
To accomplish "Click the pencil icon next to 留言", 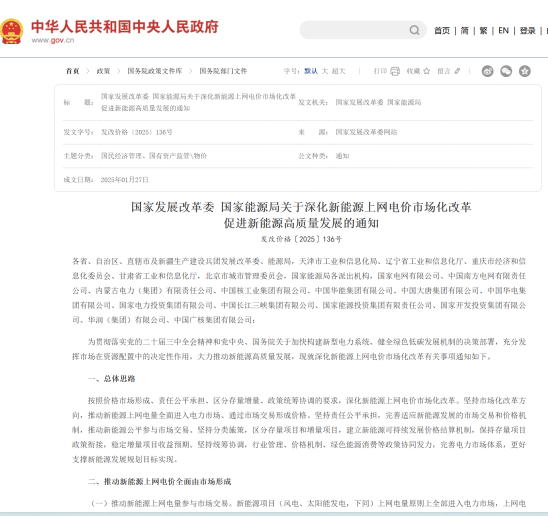I will coord(457,71).
